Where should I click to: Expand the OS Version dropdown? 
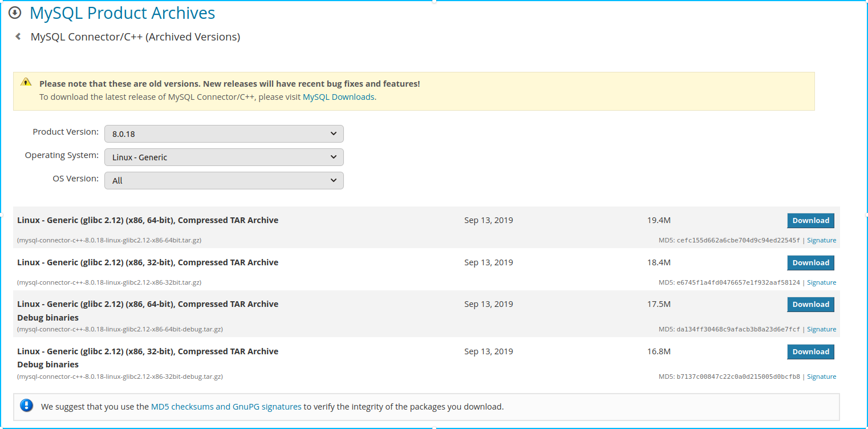(224, 180)
